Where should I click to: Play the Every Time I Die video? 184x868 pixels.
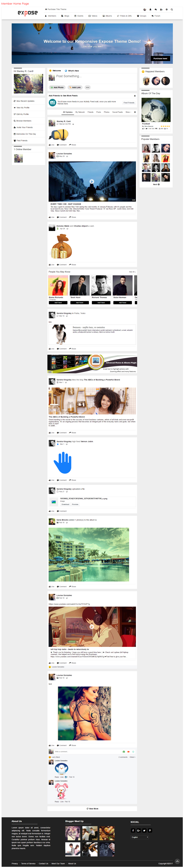click(92, 181)
